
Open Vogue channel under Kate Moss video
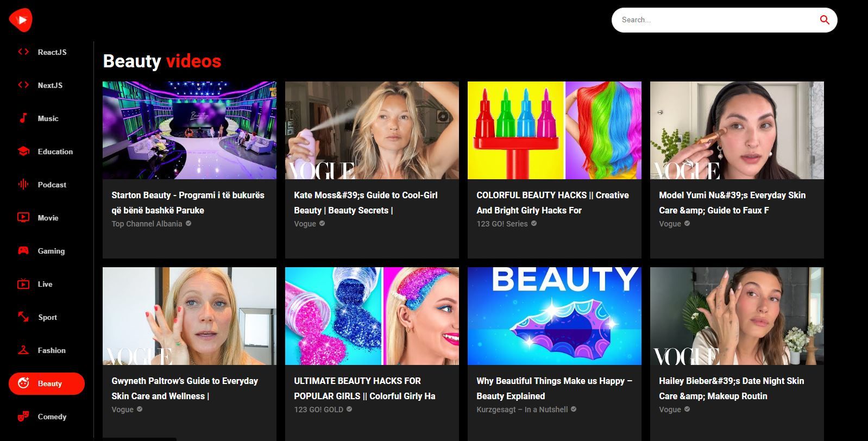[305, 224]
